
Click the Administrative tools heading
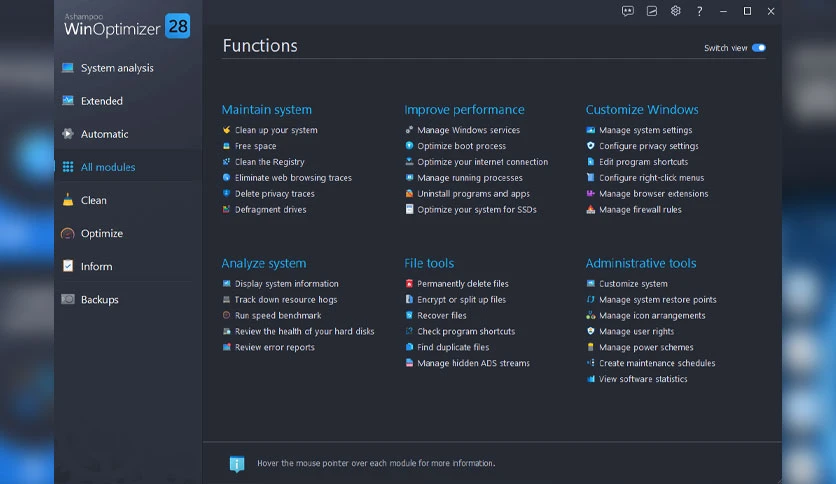(x=641, y=263)
